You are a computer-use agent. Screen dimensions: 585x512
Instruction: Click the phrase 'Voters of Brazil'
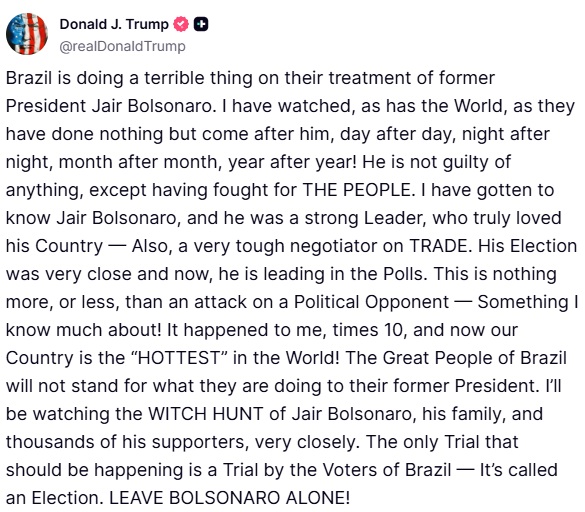[x=387, y=470]
